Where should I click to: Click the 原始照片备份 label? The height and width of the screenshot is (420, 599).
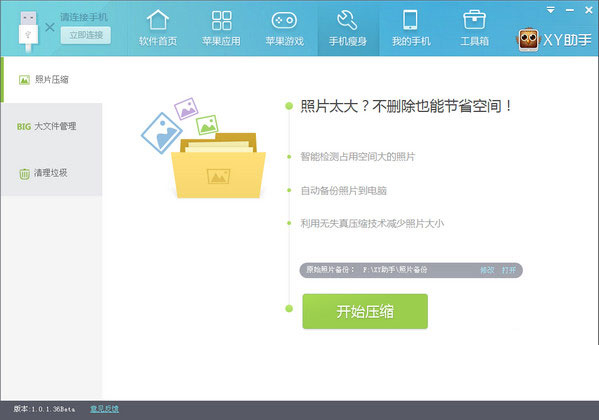point(330,270)
